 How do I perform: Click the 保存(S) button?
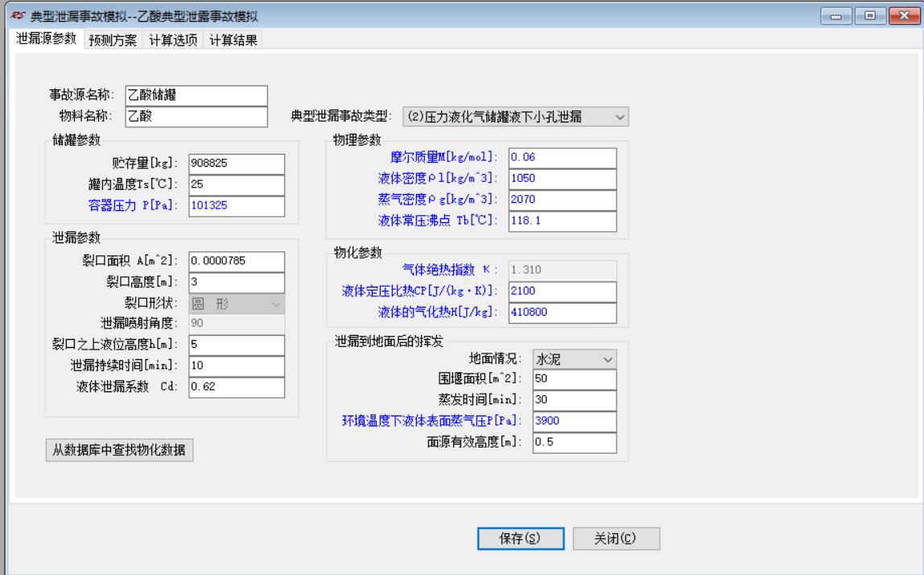coord(520,539)
